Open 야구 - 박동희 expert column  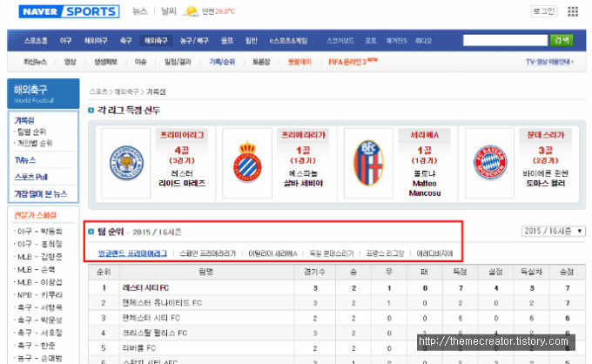(40, 231)
